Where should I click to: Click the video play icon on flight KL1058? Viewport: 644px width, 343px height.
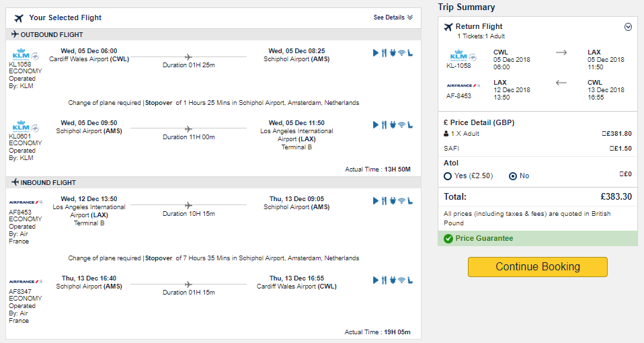(x=375, y=53)
